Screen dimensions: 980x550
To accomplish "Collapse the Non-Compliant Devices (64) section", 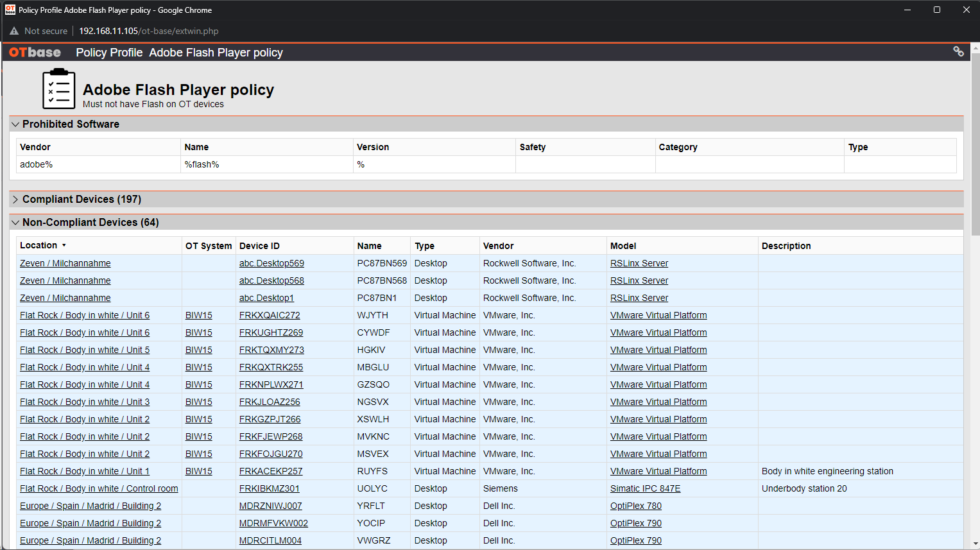I will point(15,223).
